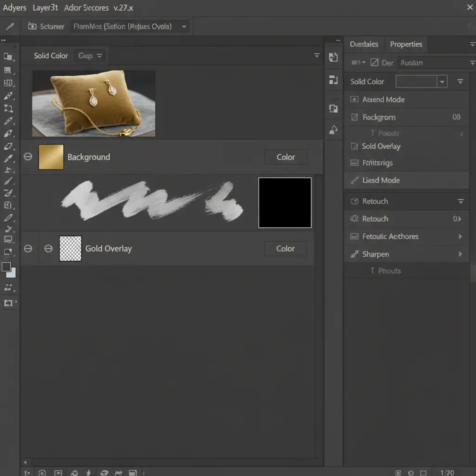Click the top icon in the middle vertical strip
This screenshot has height=476, width=476.
point(333,57)
